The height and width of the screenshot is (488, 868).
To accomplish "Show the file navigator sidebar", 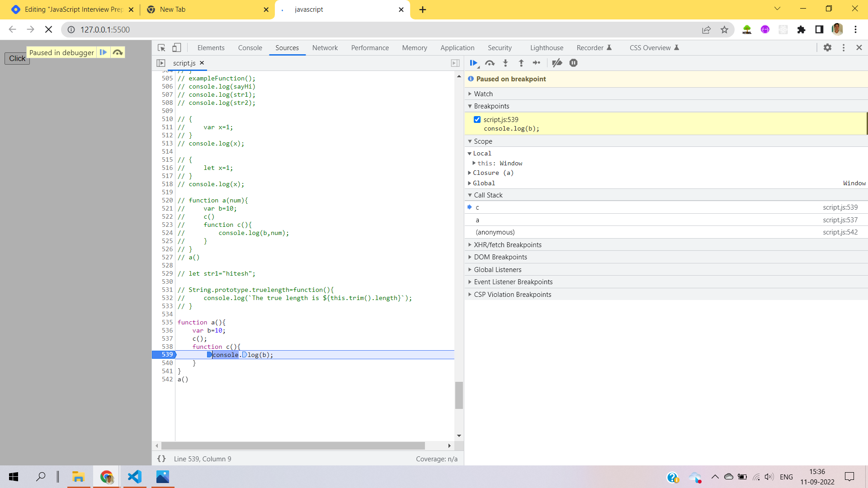I will [161, 63].
